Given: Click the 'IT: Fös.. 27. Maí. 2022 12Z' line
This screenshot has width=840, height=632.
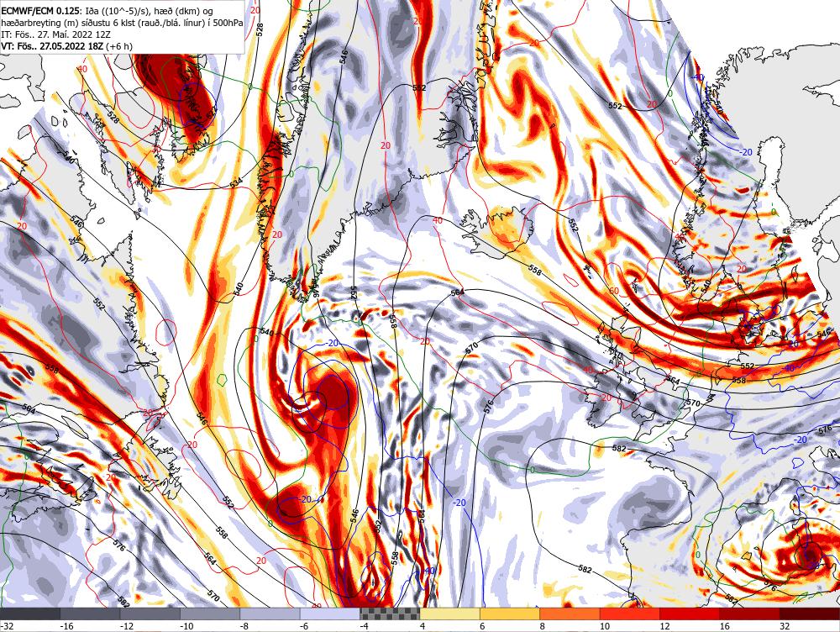Looking at the screenshot, I should [x=56, y=34].
